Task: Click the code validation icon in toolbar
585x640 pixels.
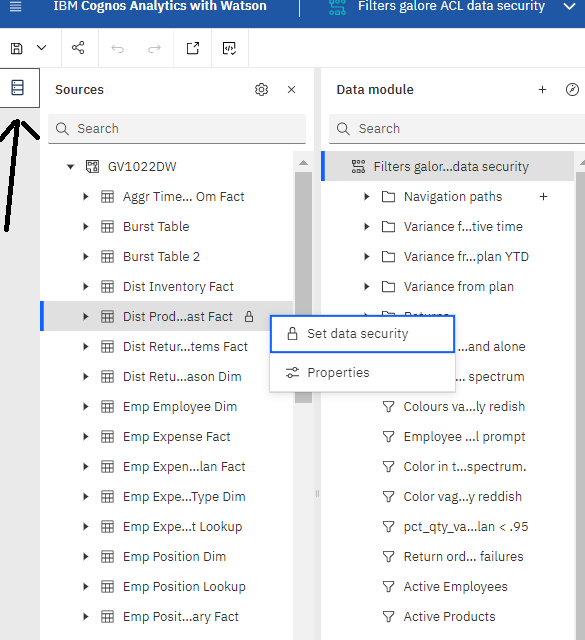Action: tap(229, 49)
